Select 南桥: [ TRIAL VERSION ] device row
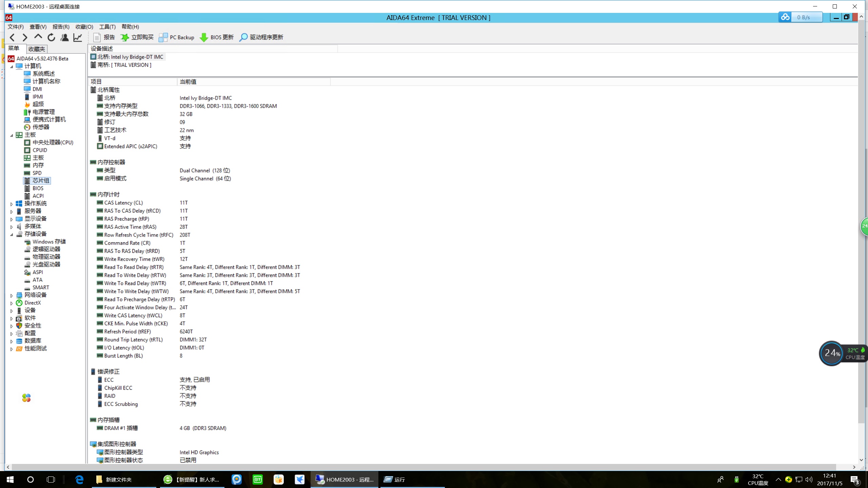The image size is (868, 488). (x=121, y=65)
